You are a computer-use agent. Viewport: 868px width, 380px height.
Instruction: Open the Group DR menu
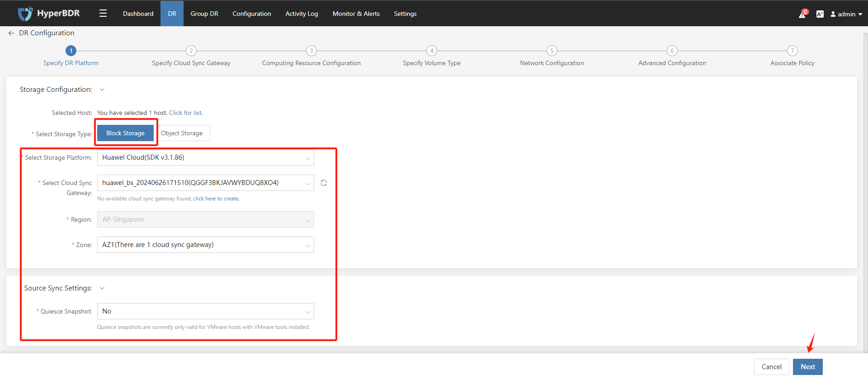[204, 14]
